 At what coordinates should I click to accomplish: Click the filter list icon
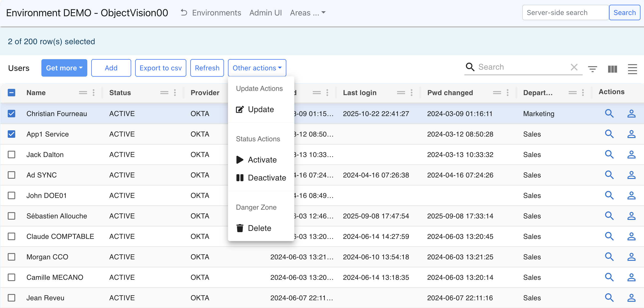(x=592, y=68)
